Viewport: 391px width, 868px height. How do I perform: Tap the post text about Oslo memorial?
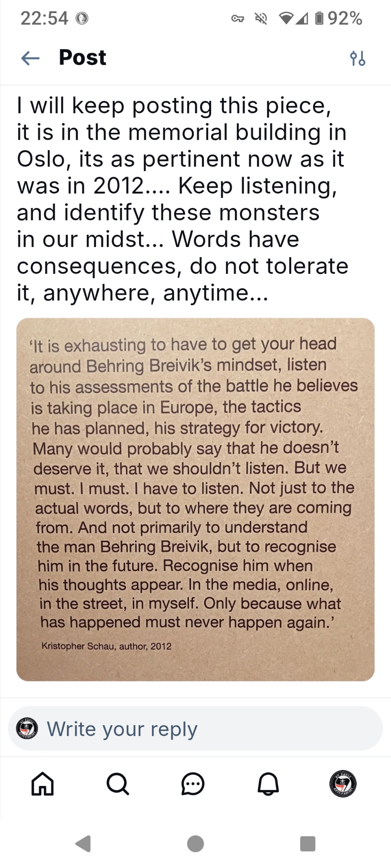point(182,199)
